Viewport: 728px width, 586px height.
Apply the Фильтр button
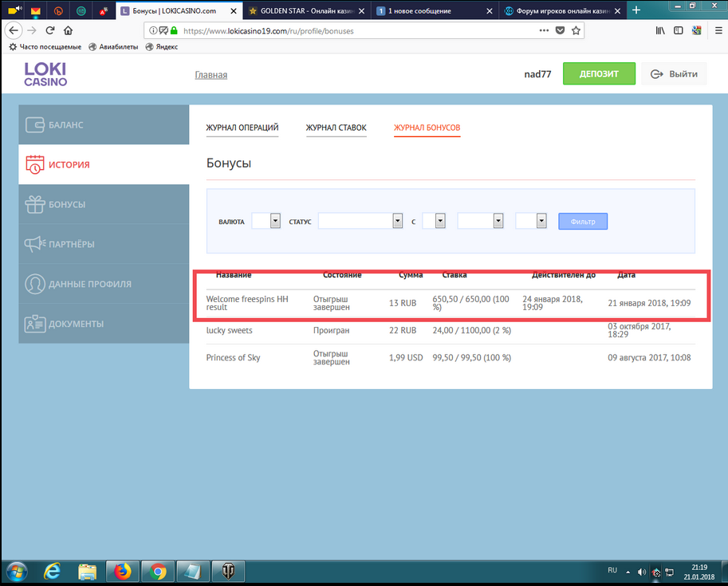pyautogui.click(x=583, y=222)
